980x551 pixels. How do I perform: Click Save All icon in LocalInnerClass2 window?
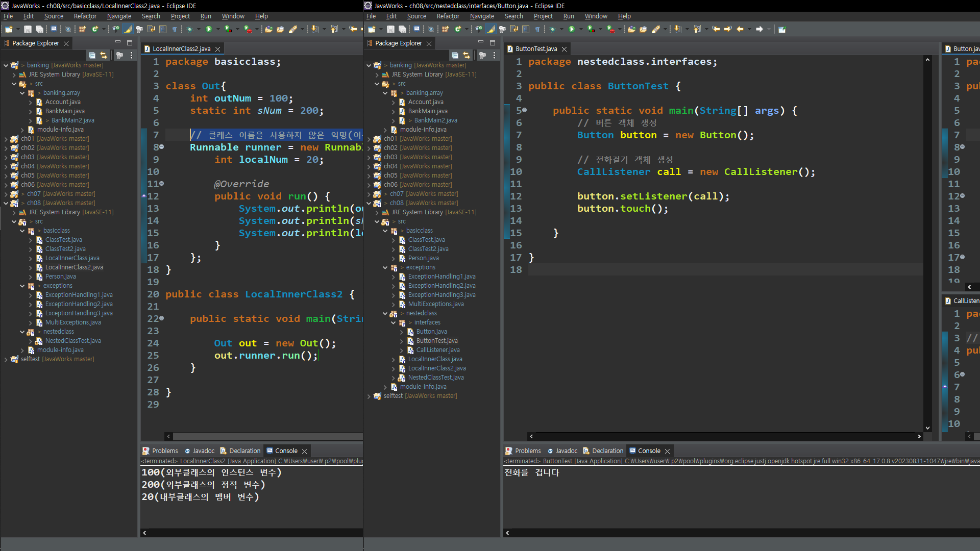[39, 29]
